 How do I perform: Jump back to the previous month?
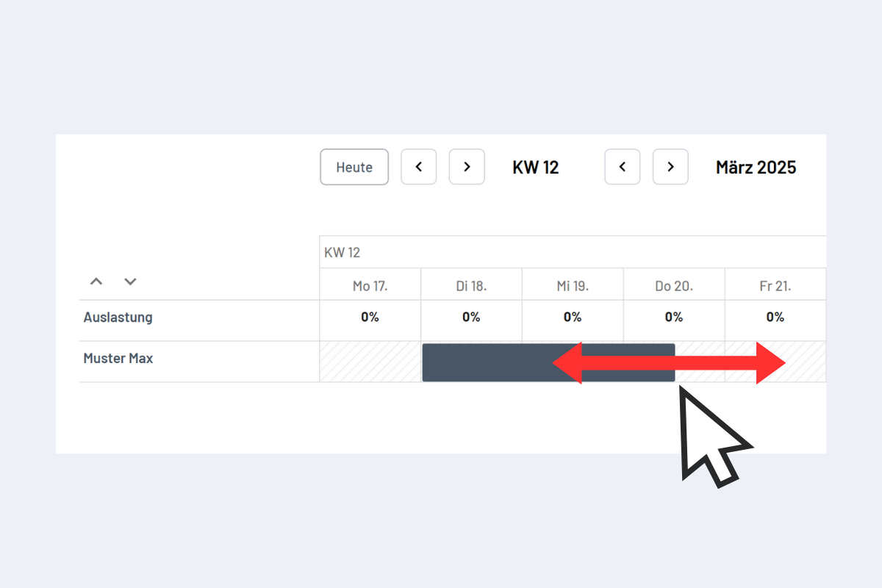tap(623, 168)
